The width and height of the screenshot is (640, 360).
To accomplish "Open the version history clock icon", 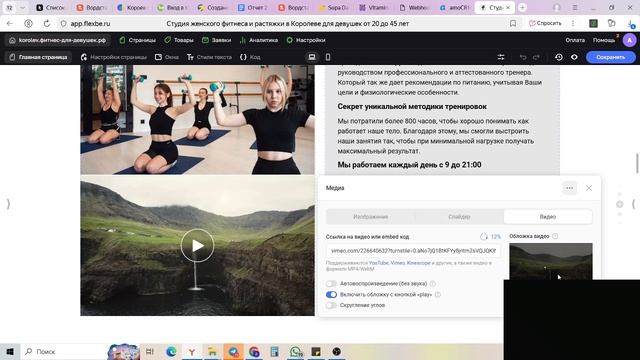I will pos(559,57).
